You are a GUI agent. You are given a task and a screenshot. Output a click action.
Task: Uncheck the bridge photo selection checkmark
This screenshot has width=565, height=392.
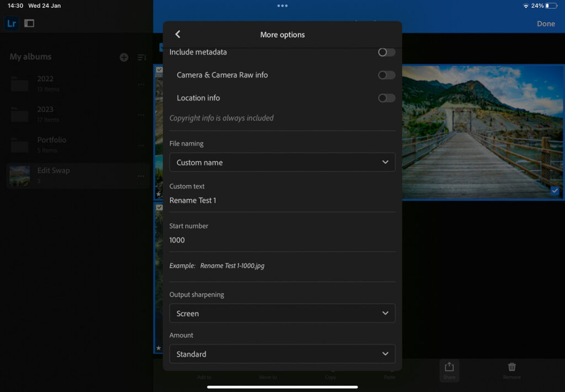coord(555,190)
